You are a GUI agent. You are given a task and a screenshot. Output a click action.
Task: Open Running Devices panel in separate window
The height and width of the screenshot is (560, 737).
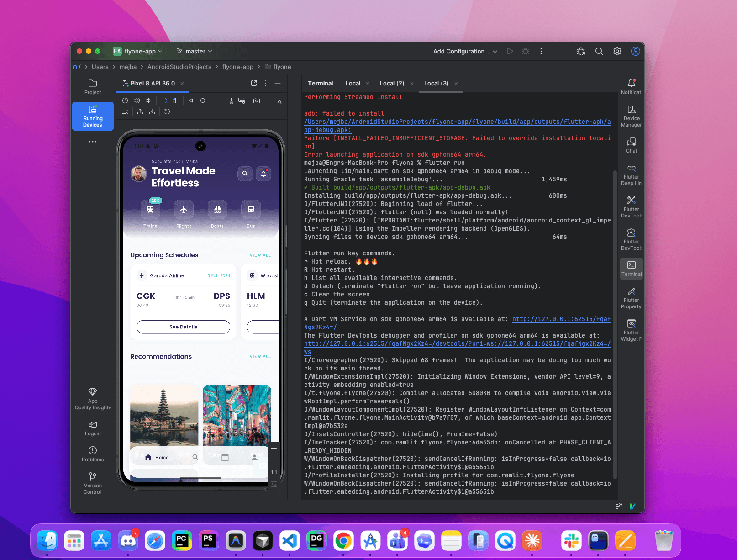point(254,83)
